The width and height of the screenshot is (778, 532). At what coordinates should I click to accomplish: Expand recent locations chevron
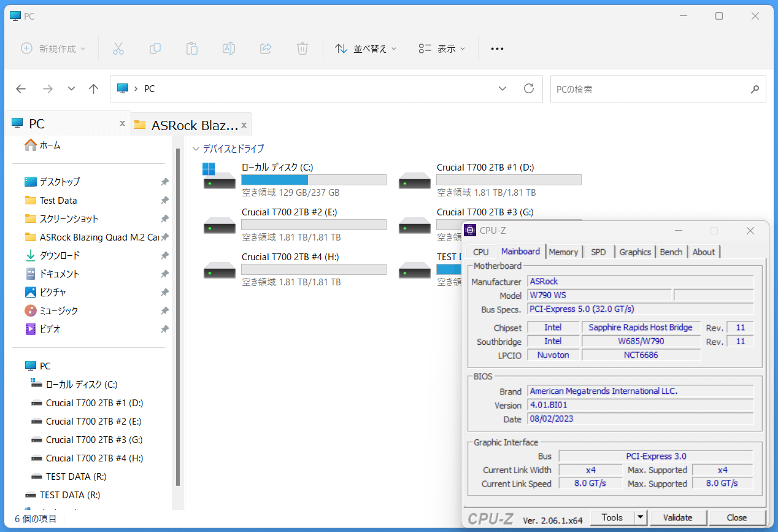(x=71, y=89)
